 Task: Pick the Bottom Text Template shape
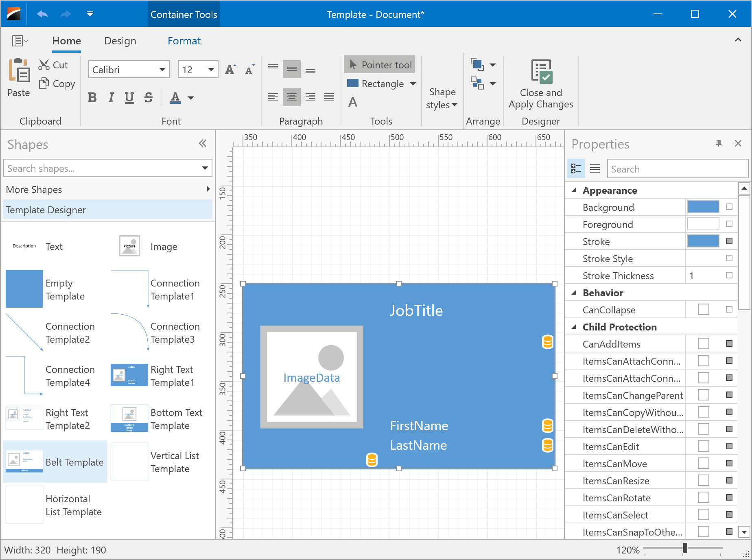click(160, 418)
